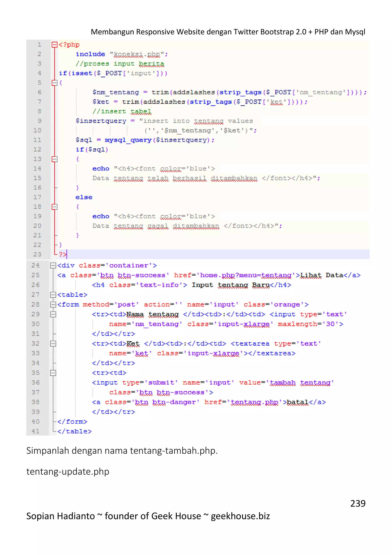Collapse the div container fold on line 24
The width and height of the screenshot is (392, 555).
[53, 266]
